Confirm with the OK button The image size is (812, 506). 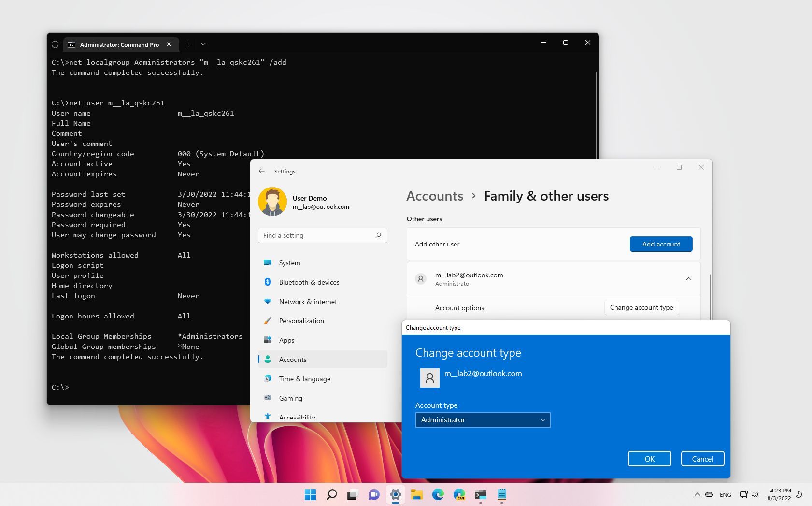tap(649, 459)
